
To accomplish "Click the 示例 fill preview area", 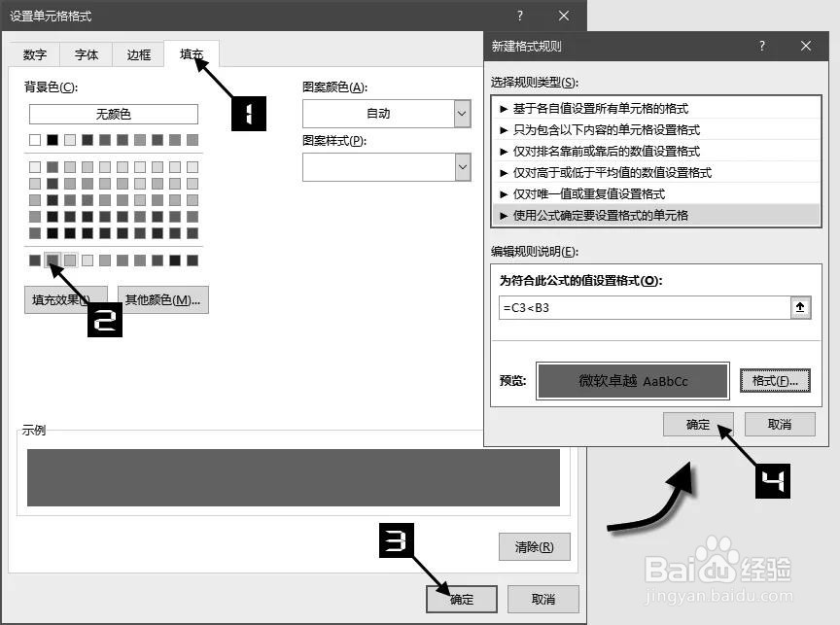I will point(294,477).
